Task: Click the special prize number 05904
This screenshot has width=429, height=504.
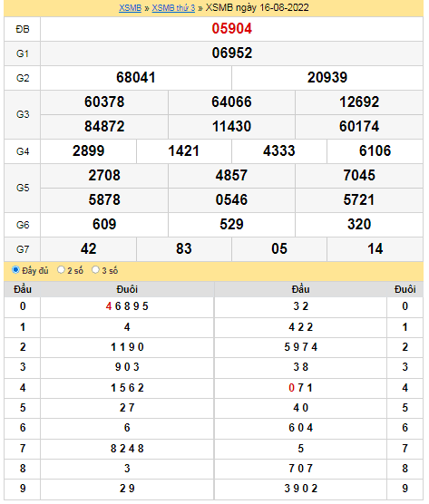Action: click(x=231, y=29)
